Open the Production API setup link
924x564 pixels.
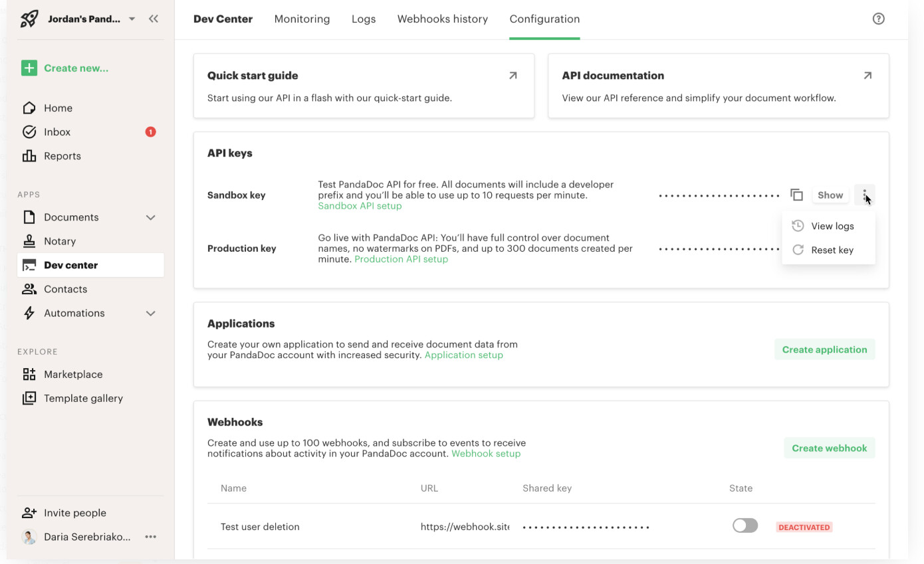pyautogui.click(x=401, y=259)
